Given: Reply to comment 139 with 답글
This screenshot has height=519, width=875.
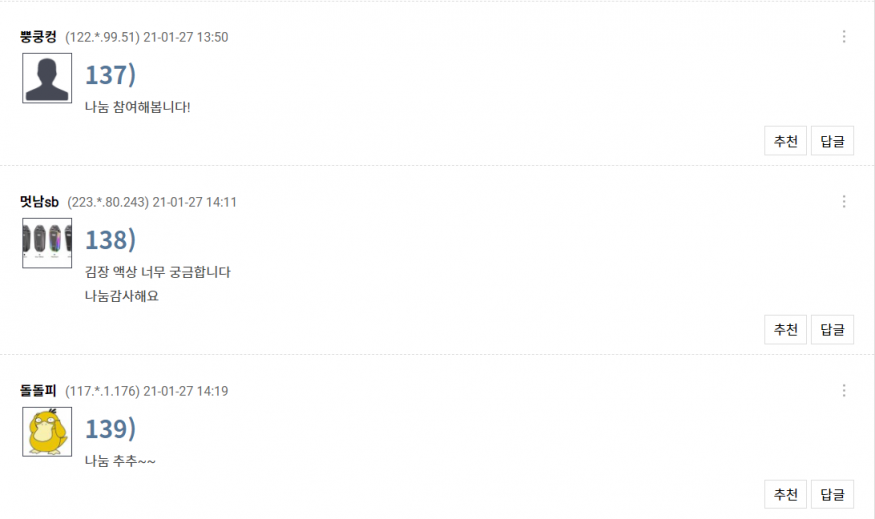Looking at the screenshot, I should (832, 494).
